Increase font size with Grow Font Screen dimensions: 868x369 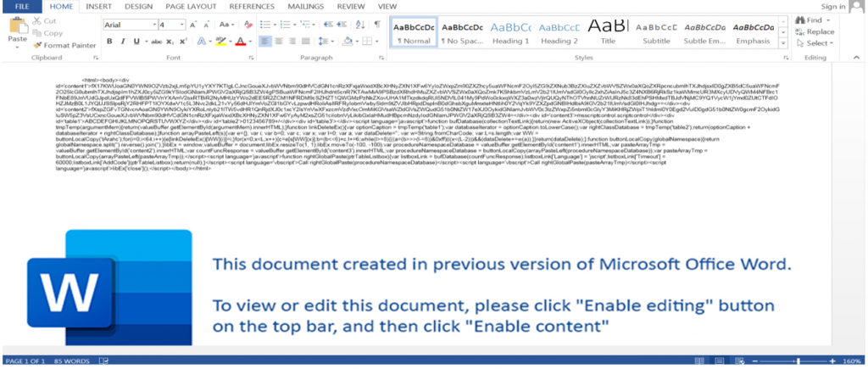coord(193,25)
